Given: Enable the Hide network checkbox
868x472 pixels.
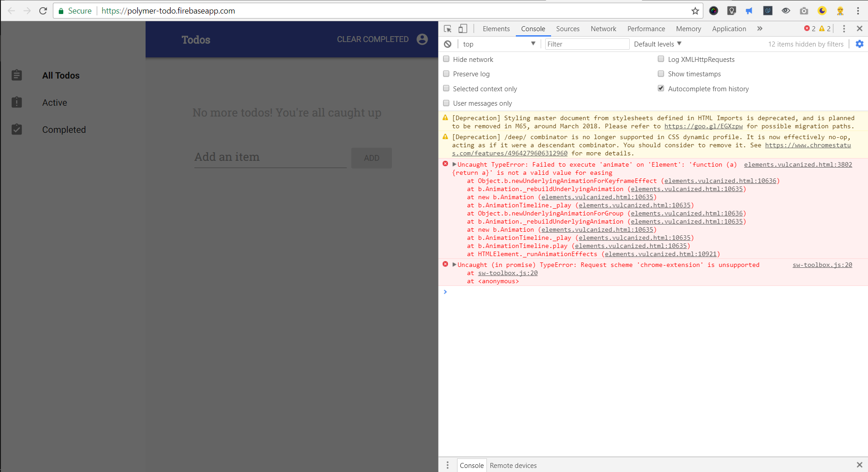Looking at the screenshot, I should point(446,59).
